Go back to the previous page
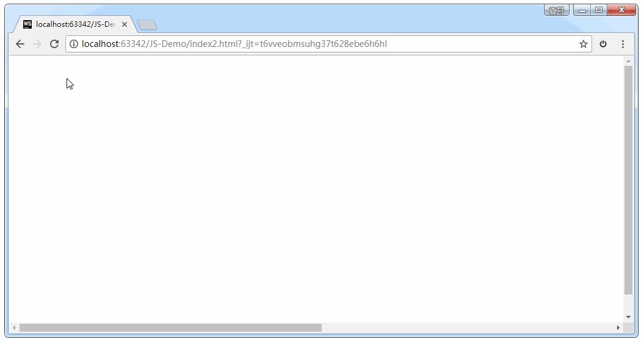Viewport: 644px width, 339px height. [x=20, y=44]
